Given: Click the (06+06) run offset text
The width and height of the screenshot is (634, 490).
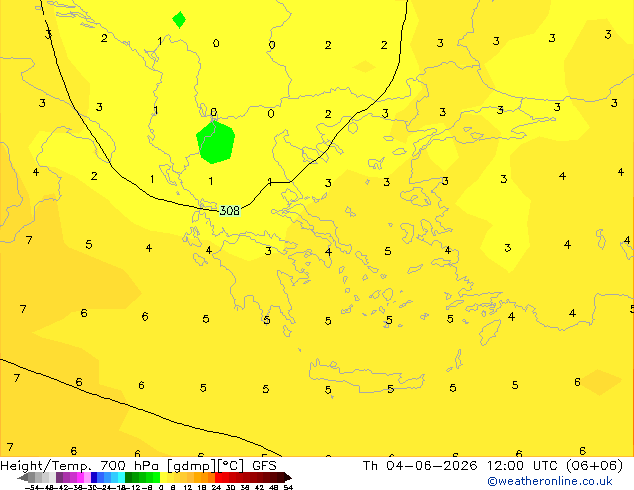Looking at the screenshot, I should point(594,465).
